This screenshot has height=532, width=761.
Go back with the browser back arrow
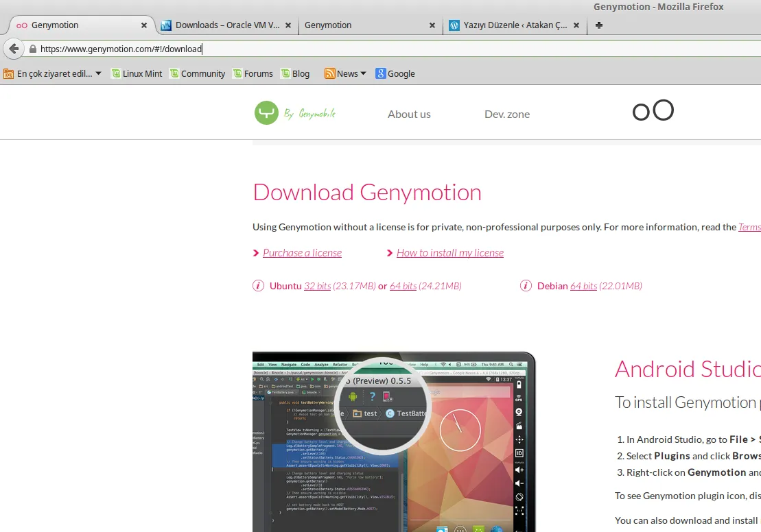14,49
